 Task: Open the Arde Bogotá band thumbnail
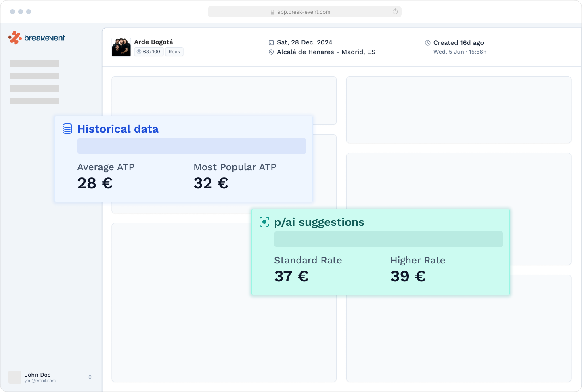(x=121, y=47)
